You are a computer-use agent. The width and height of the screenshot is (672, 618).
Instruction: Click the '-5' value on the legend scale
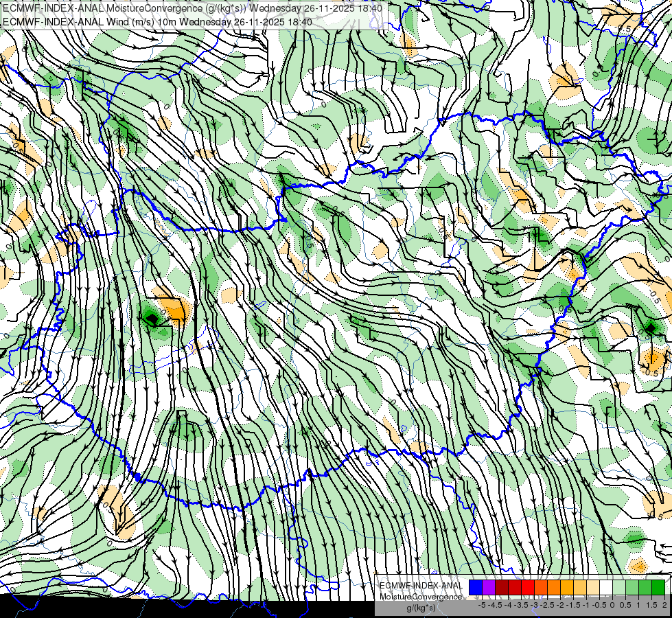(482, 605)
